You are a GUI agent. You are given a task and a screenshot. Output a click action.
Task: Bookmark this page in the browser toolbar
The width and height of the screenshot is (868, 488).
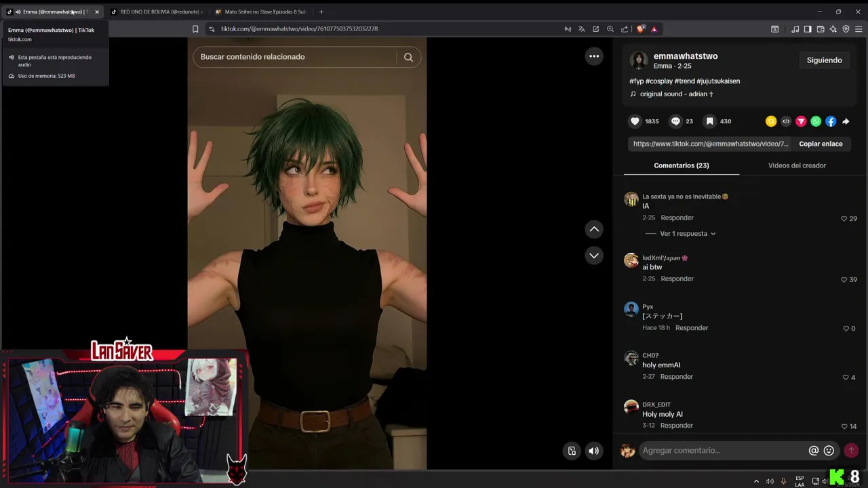(x=195, y=29)
